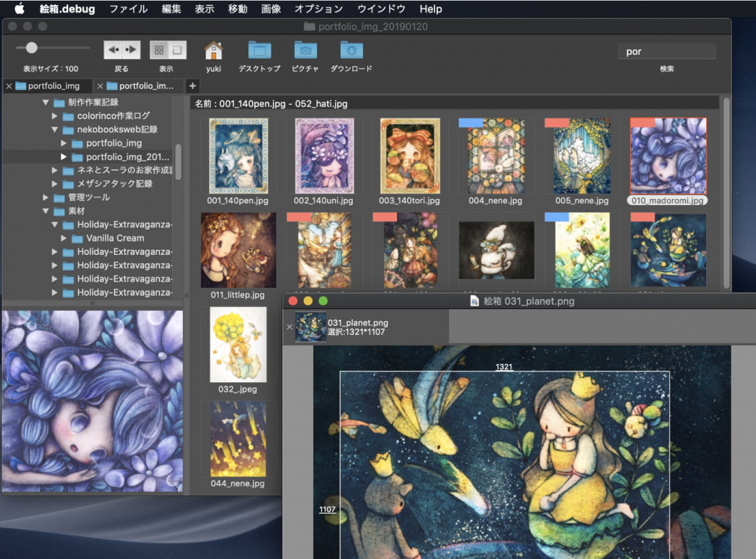Click the folder icon beside メザシアタック記録
This screenshot has height=559, width=756.
click(x=68, y=184)
